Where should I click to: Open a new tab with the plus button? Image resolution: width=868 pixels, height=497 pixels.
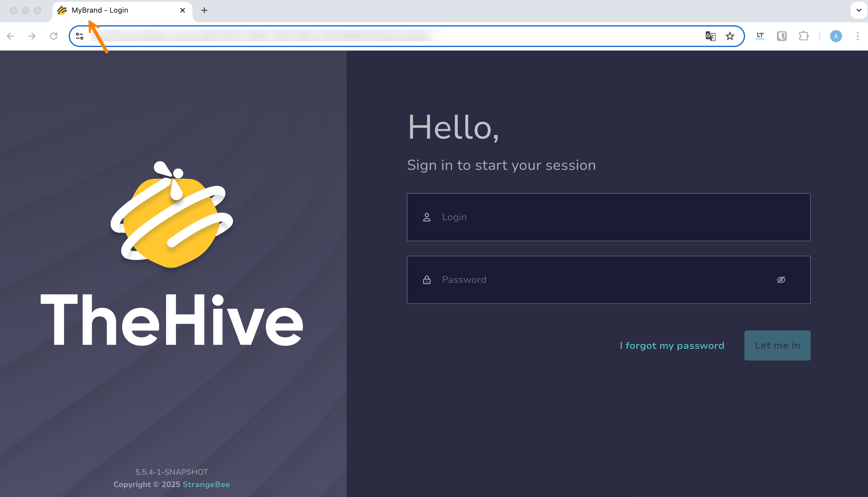click(204, 11)
